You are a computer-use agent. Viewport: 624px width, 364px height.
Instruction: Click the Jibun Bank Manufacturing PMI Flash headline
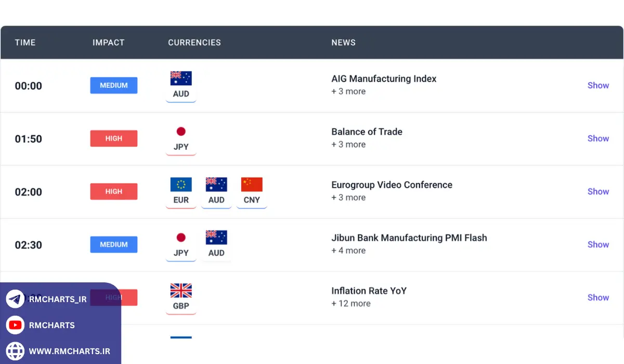tap(409, 238)
